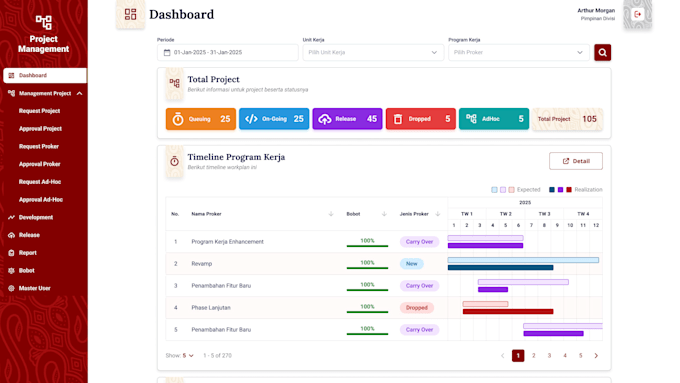Click Revamp dark blue realization bar
Screen dimensions: 680x383
[x=500, y=268]
